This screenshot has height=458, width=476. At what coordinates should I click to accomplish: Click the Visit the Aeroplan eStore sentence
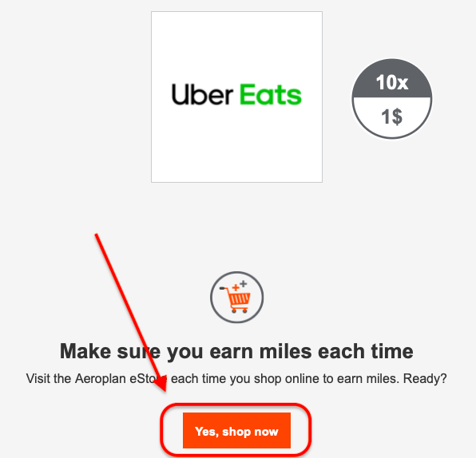tap(236, 378)
